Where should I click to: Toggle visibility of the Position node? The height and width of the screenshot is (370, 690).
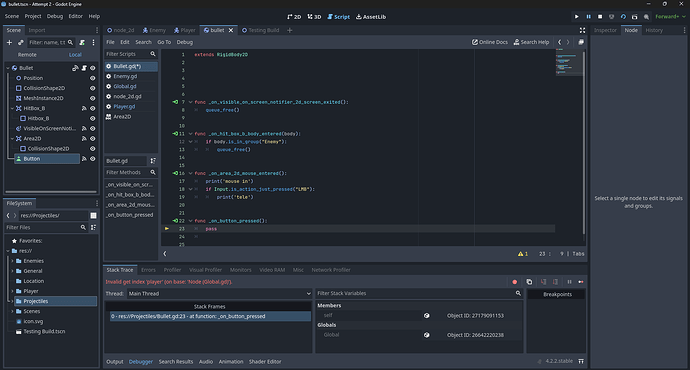[92, 78]
